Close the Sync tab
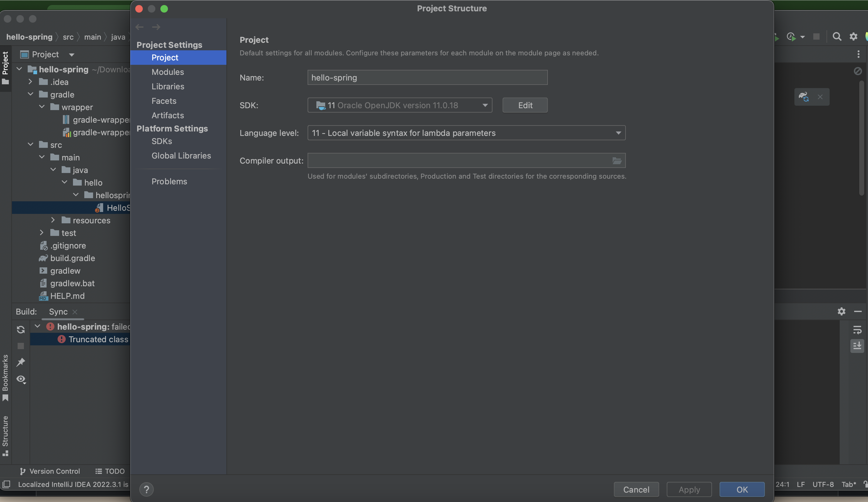 75,312
